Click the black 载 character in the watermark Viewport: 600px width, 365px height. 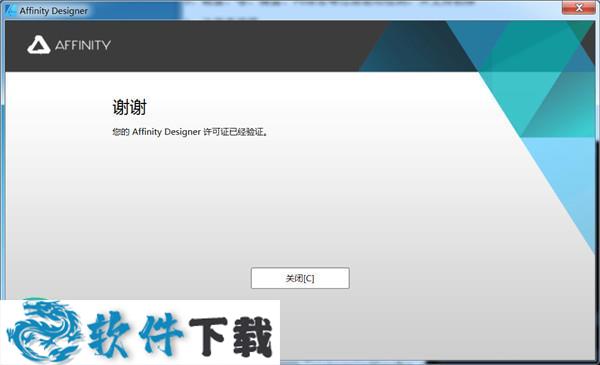[x=253, y=336]
